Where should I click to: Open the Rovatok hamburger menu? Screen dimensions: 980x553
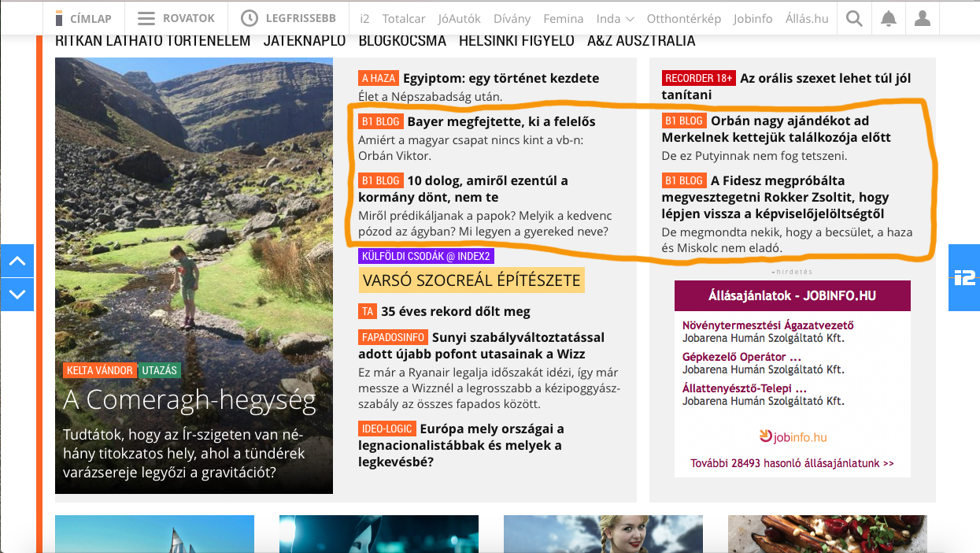176,18
